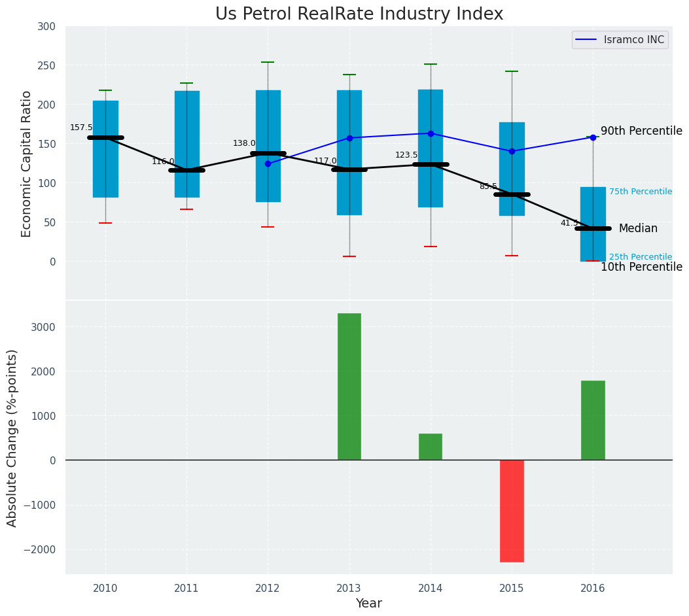Select the Absolute Change (%-points) axis label
This screenshot has width=689, height=616.
coord(12,437)
